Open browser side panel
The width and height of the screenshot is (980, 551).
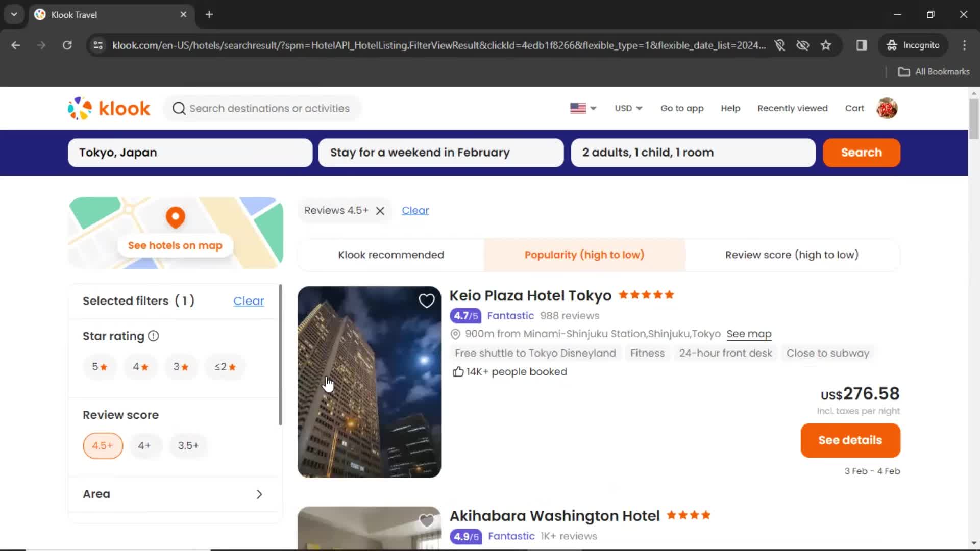[862, 45]
